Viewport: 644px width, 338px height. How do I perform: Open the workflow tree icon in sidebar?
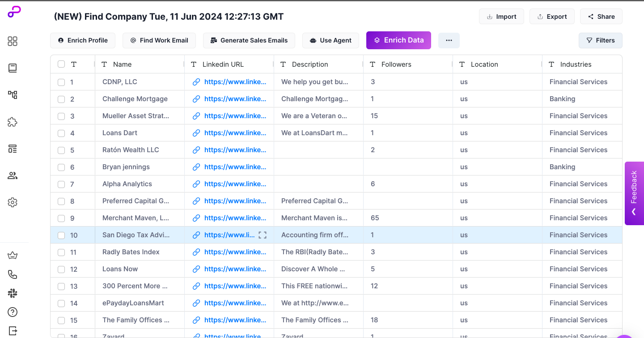click(x=13, y=94)
